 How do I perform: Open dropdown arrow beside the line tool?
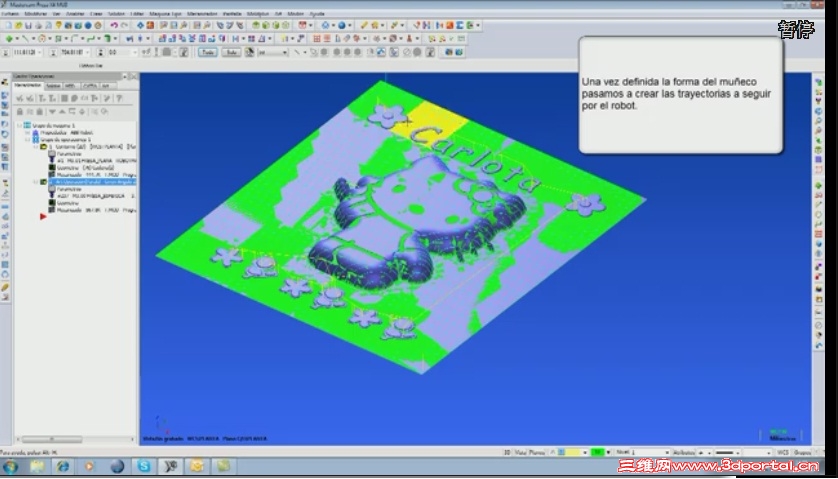[x=32, y=38]
